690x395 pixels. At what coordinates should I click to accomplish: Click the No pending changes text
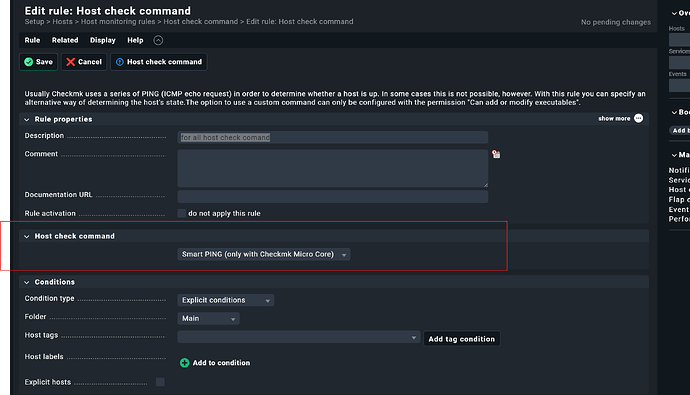click(616, 22)
